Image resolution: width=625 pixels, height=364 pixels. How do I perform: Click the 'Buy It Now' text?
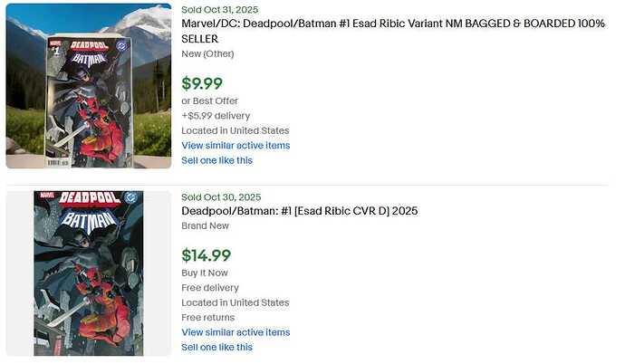pyautogui.click(x=205, y=273)
